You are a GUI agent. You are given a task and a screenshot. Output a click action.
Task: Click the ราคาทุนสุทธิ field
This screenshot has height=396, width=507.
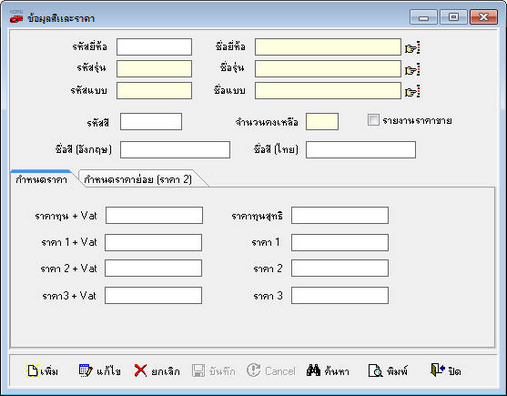340,215
